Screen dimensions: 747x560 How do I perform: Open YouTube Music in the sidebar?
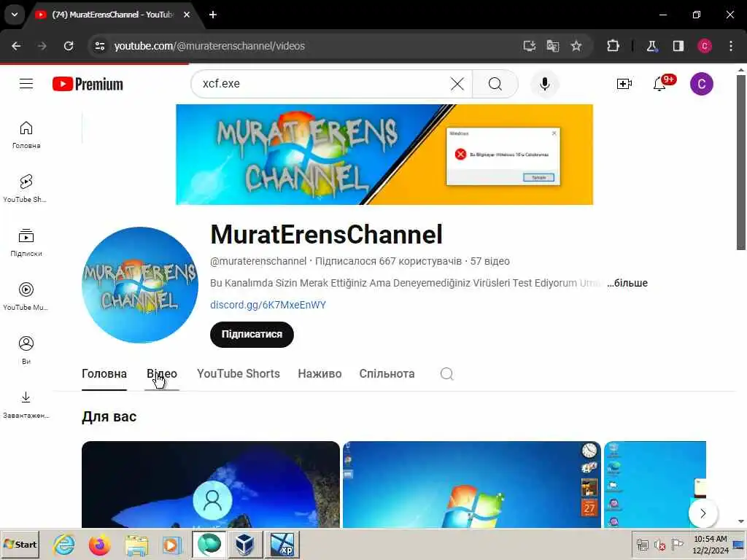pyautogui.click(x=26, y=296)
